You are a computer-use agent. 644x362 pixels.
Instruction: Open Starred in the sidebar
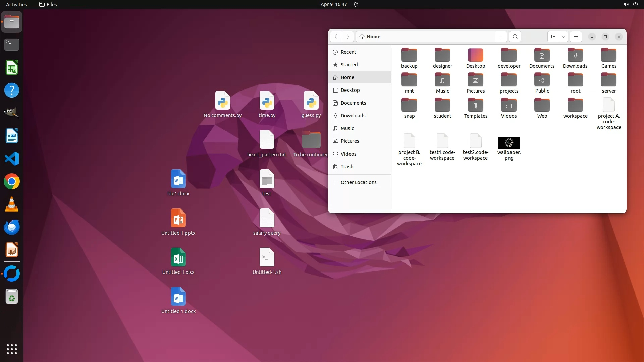coord(349,65)
